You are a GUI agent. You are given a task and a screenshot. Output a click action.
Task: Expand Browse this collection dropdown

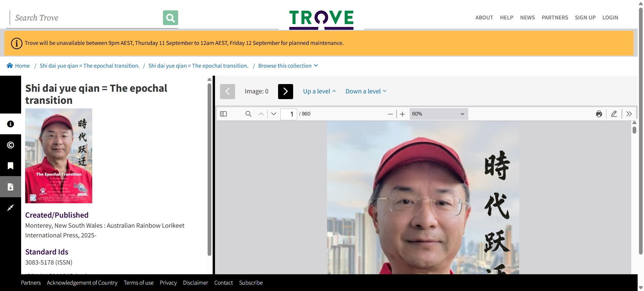[x=288, y=66]
